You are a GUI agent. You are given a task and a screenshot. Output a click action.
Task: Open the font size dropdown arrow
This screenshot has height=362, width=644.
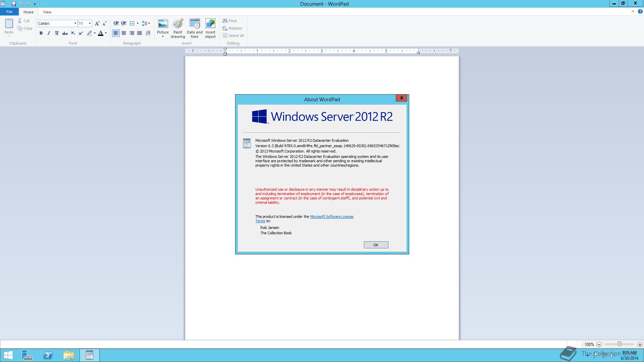(90, 23)
